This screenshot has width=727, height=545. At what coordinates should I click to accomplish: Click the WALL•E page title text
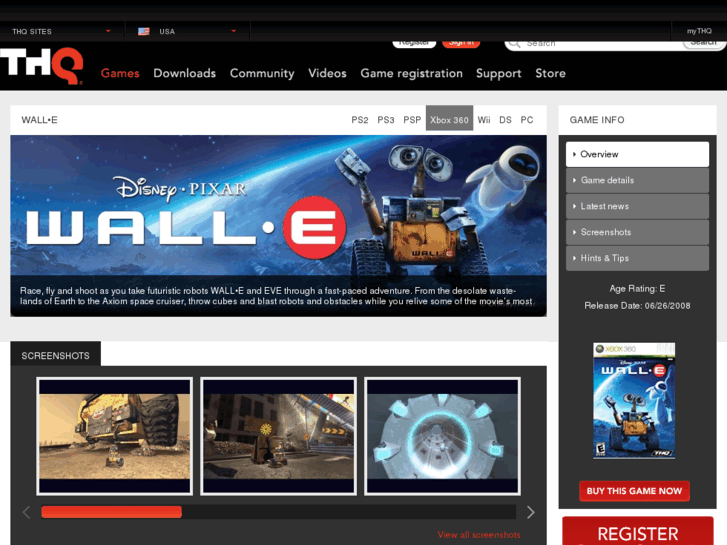(39, 120)
